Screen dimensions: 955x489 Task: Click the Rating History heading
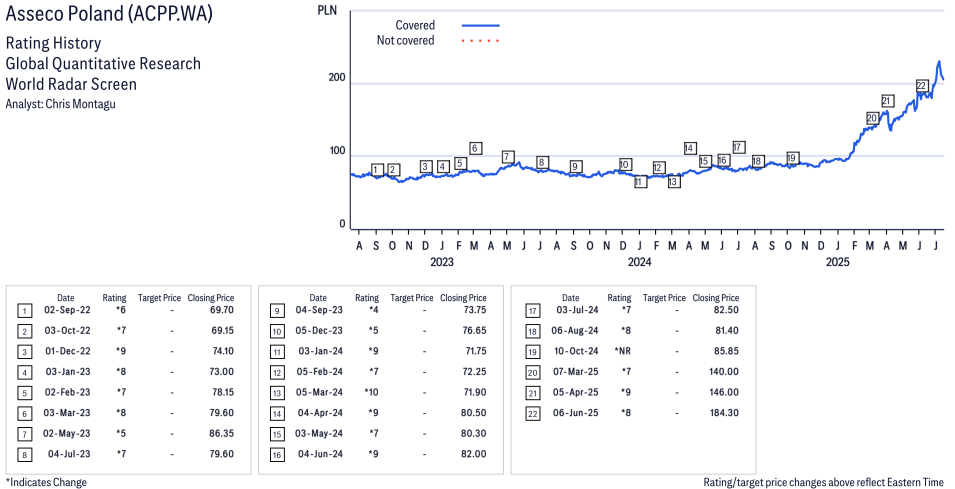click(x=53, y=43)
